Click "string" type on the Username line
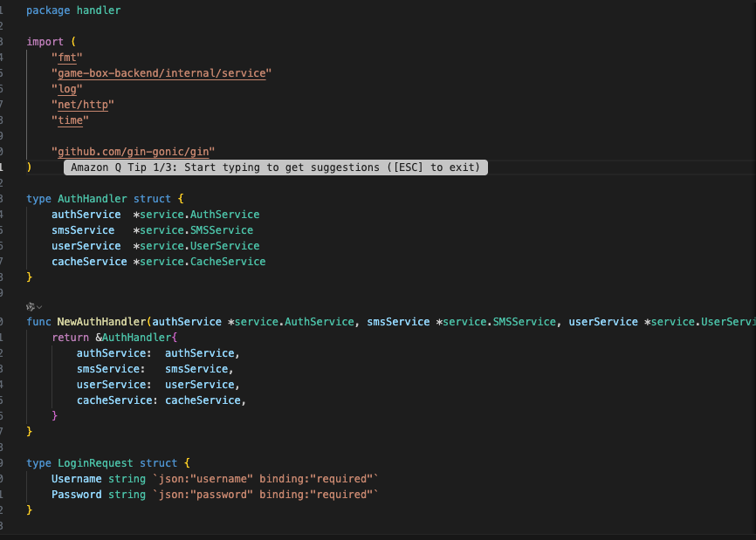The height and width of the screenshot is (540, 756). point(127,479)
